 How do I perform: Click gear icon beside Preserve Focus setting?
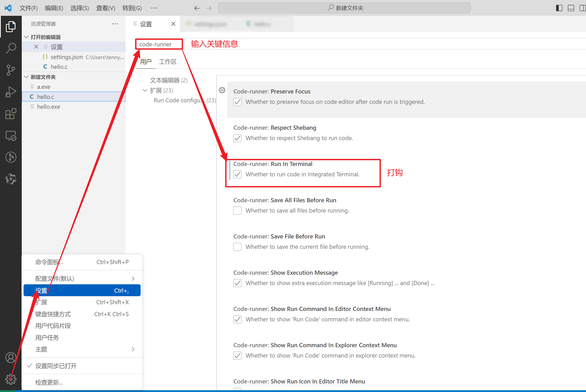coord(222,90)
